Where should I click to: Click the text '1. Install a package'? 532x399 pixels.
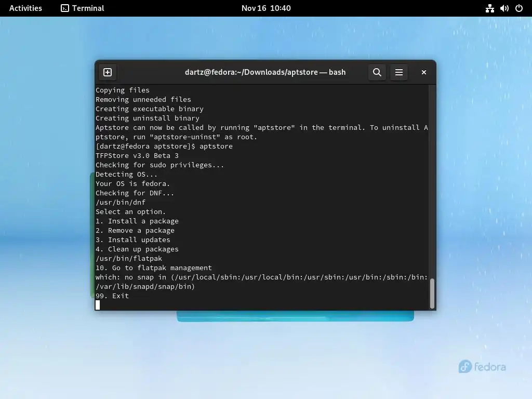(x=137, y=221)
